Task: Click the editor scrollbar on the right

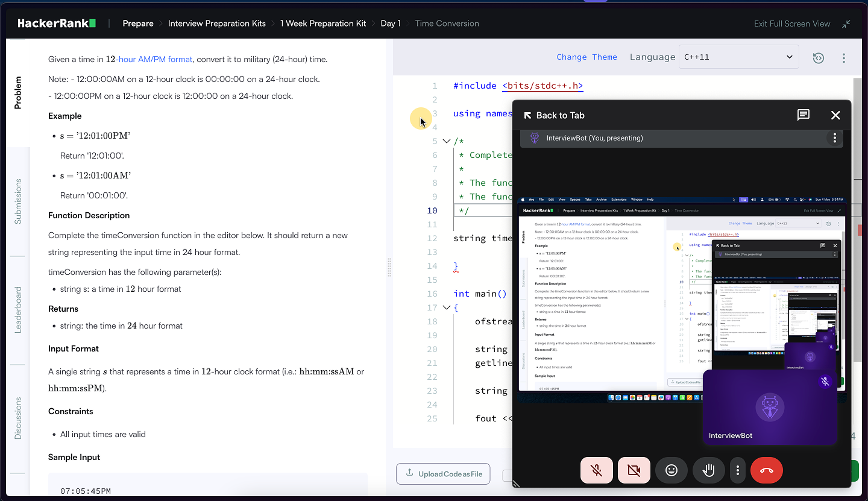Action: [858, 181]
